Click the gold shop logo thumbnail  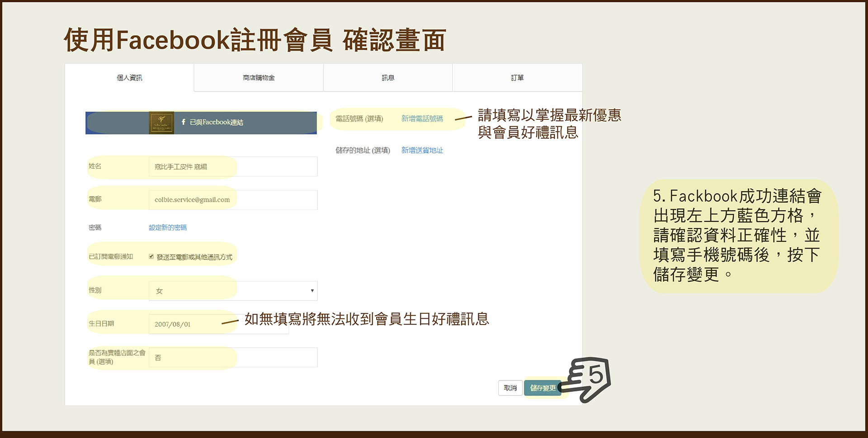[161, 122]
